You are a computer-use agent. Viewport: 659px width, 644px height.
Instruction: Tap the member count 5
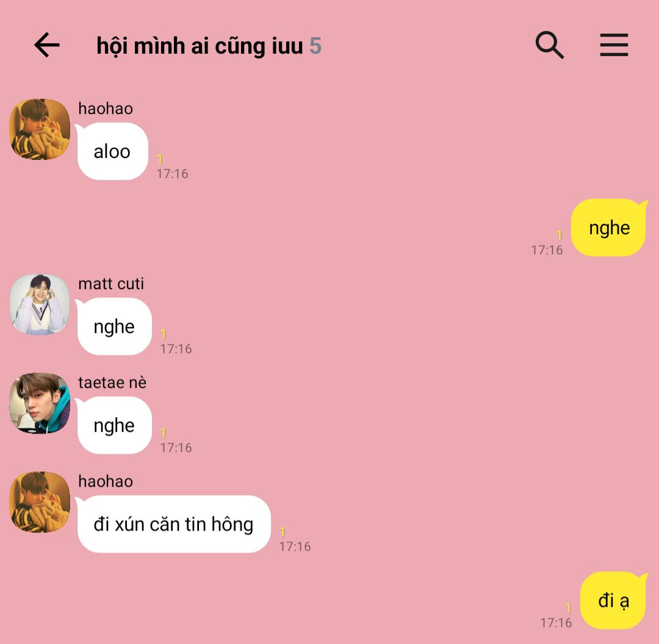coord(315,46)
